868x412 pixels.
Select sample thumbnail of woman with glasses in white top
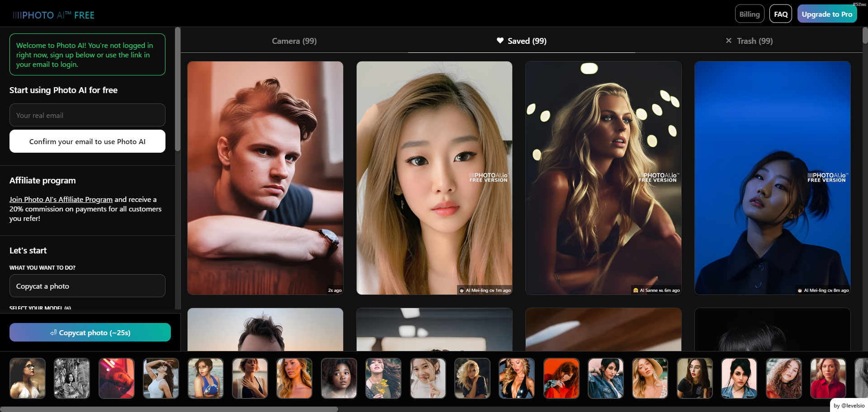(28, 378)
